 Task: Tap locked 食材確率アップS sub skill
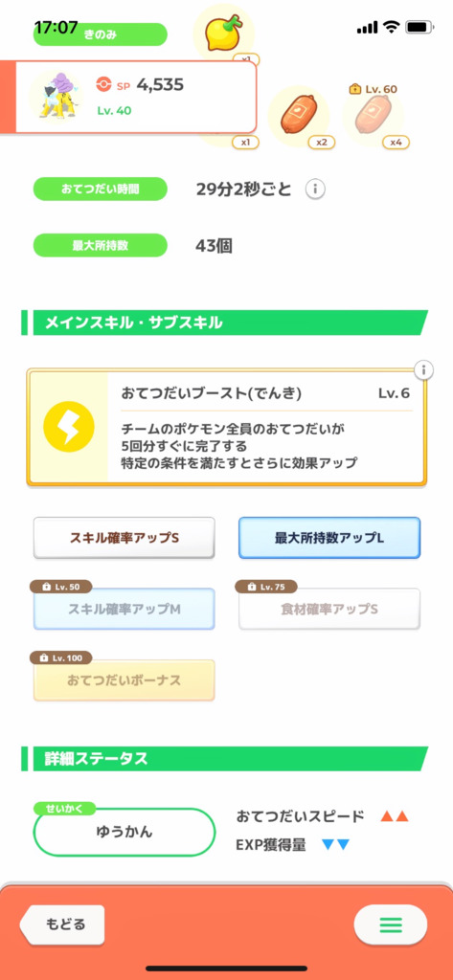pyautogui.click(x=329, y=609)
